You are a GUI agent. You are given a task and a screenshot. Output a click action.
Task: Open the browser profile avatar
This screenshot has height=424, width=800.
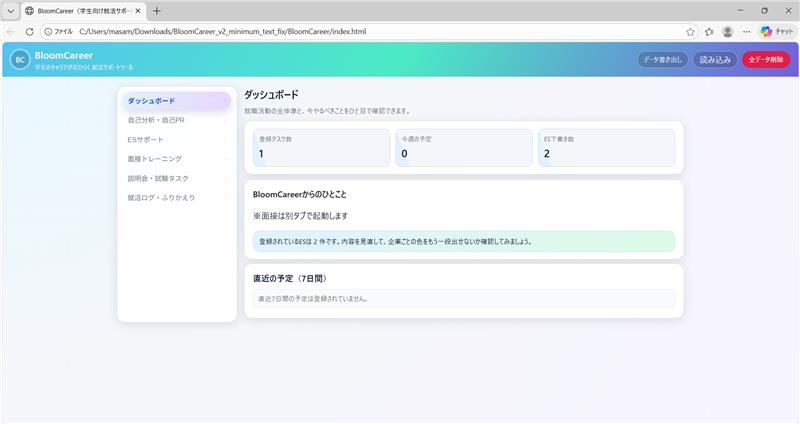point(728,32)
